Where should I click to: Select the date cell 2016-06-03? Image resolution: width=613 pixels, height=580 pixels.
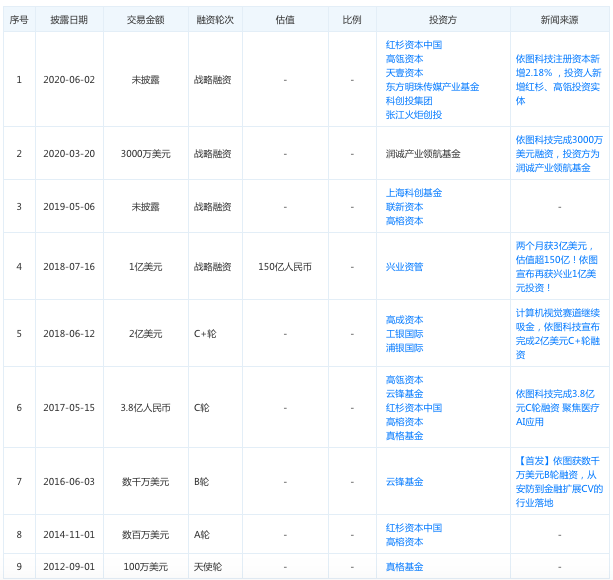(x=69, y=482)
